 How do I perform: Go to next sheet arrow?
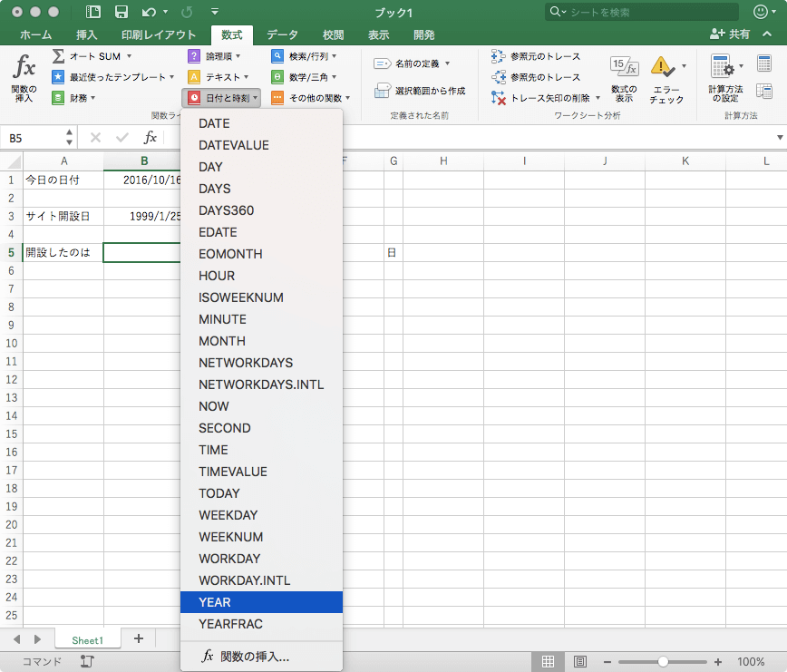point(38,639)
